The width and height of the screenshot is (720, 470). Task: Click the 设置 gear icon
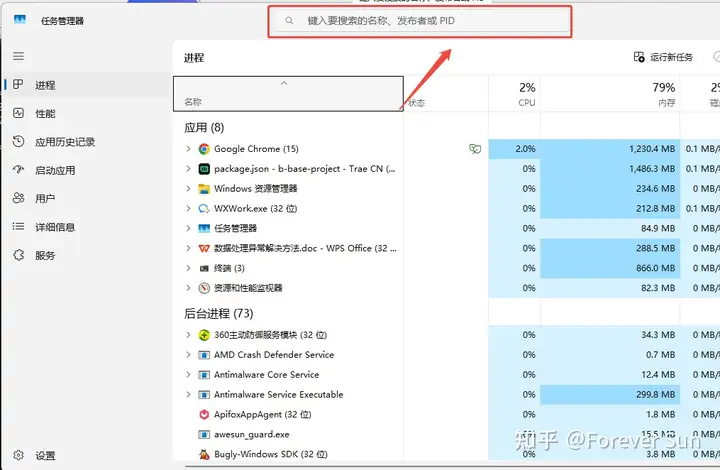coord(18,455)
